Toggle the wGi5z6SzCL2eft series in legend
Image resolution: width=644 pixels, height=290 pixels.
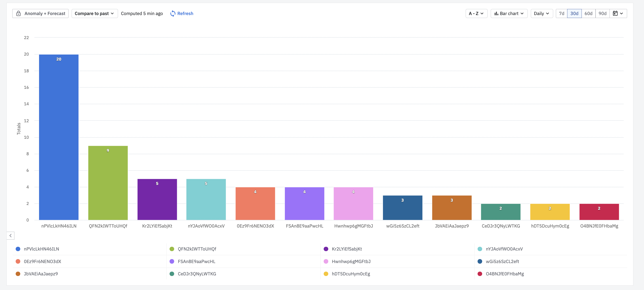502,261
